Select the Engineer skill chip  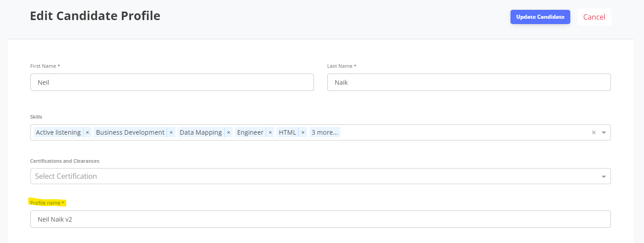[x=250, y=132]
